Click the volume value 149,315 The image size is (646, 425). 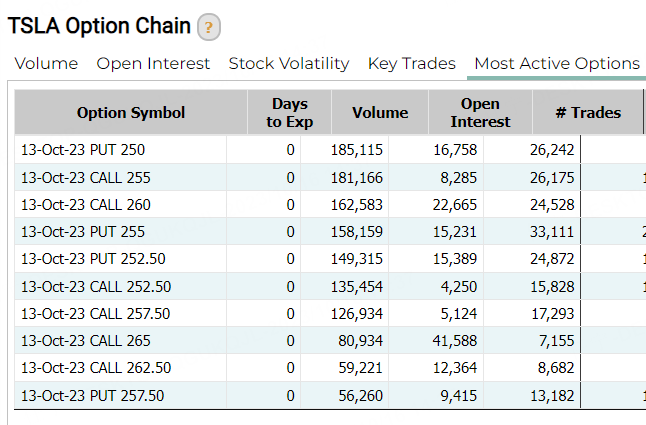tap(357, 259)
